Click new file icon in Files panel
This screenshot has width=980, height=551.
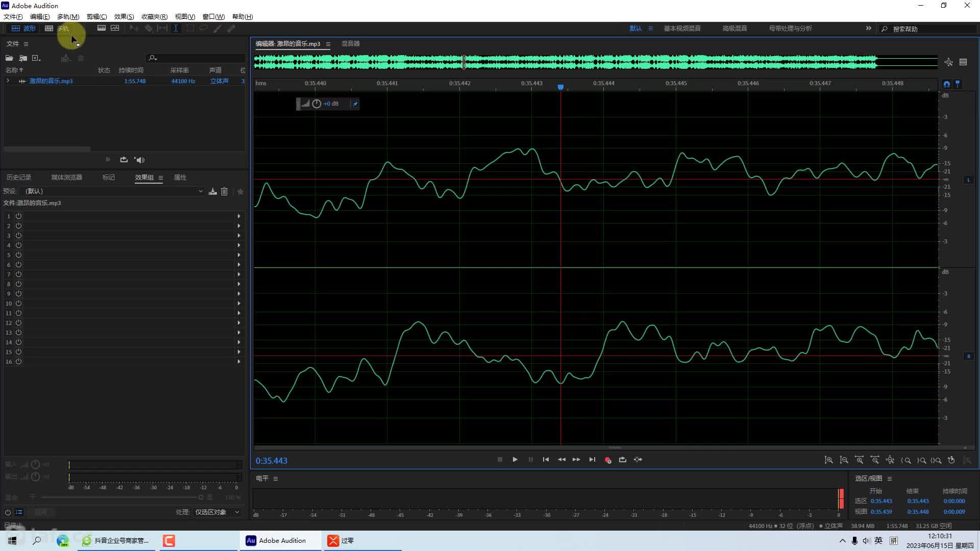tap(36, 58)
